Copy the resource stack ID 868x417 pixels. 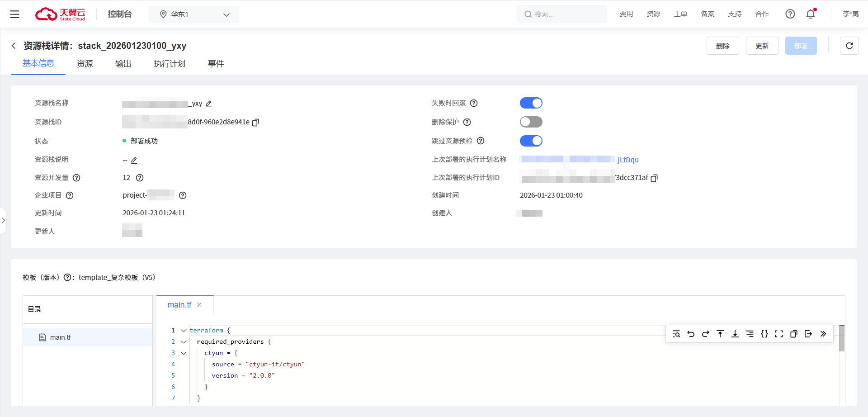click(255, 123)
